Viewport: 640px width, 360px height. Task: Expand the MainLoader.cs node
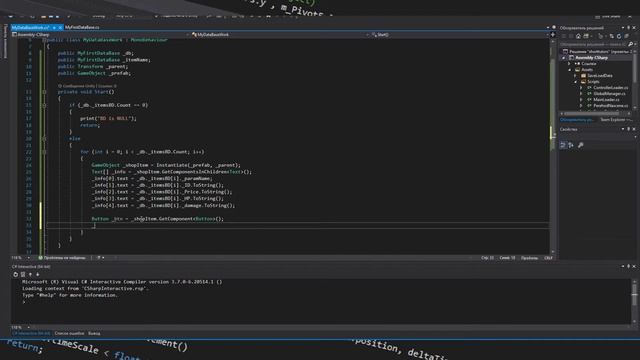tap(581, 100)
